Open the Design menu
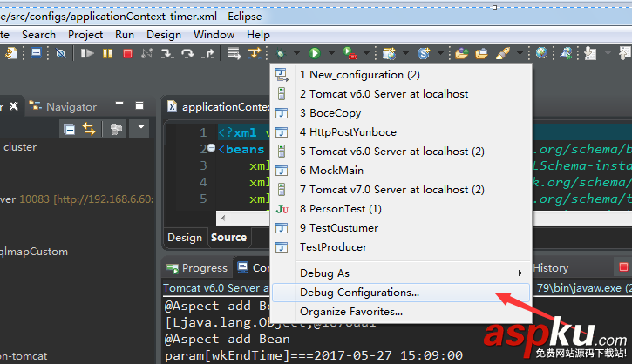Viewport: 632px width, 364px height. [x=164, y=35]
